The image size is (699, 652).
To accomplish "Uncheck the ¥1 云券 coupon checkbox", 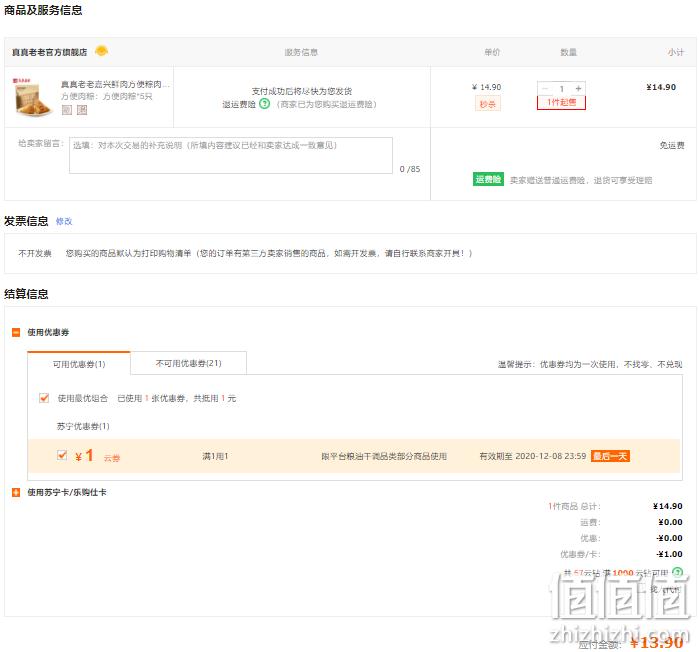I will 62,455.
